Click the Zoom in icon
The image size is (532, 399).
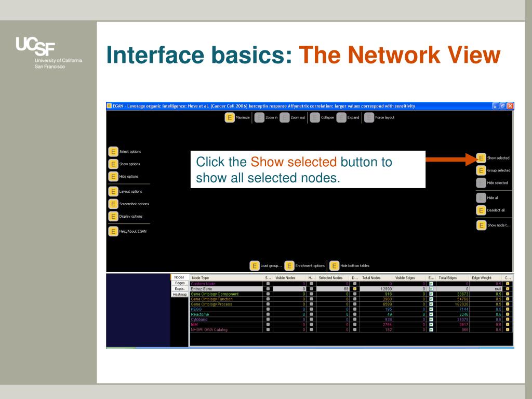(260, 118)
